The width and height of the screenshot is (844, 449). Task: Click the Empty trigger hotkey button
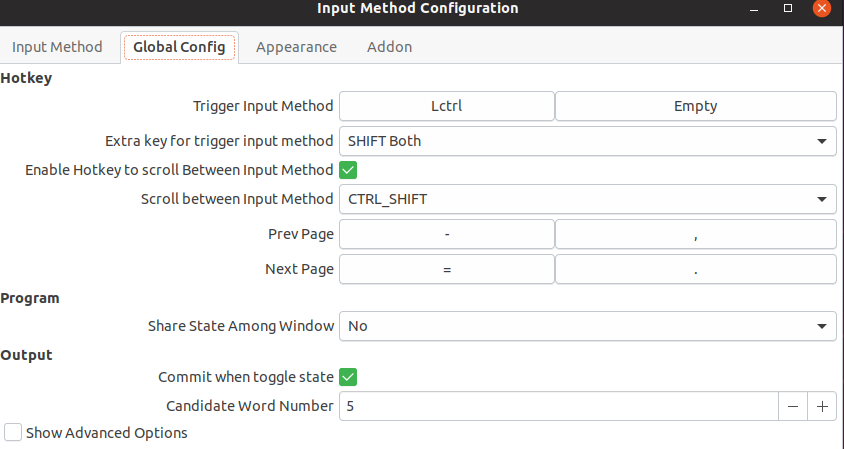[695, 106]
